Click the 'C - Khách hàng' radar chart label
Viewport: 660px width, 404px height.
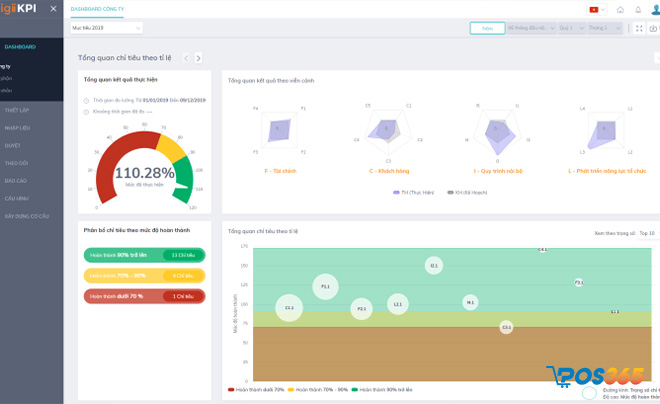click(x=389, y=171)
